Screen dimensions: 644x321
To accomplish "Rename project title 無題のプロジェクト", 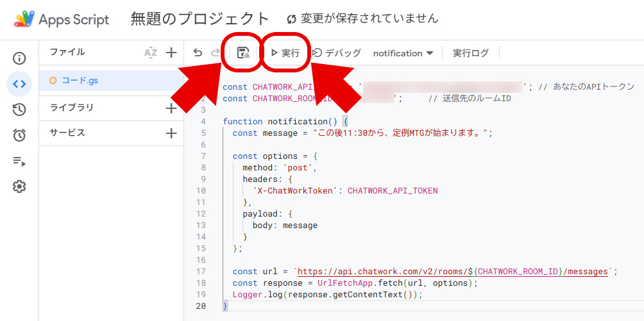I will click(x=200, y=19).
